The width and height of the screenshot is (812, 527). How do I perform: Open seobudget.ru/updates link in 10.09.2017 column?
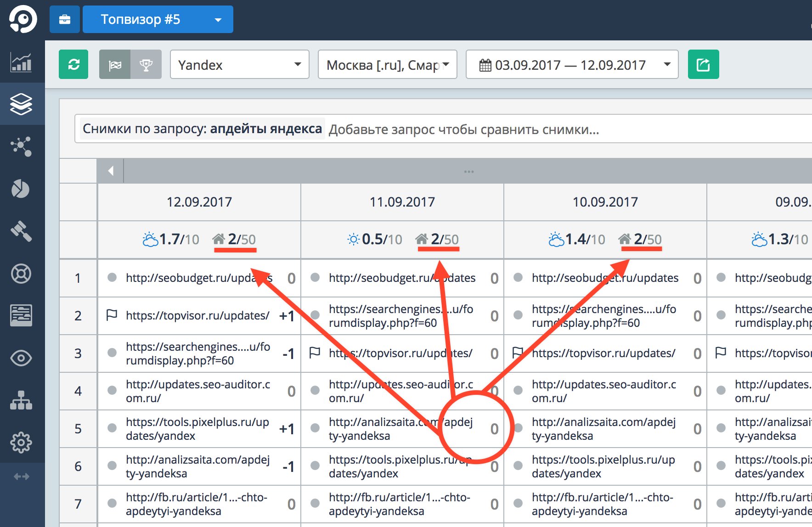tap(605, 278)
